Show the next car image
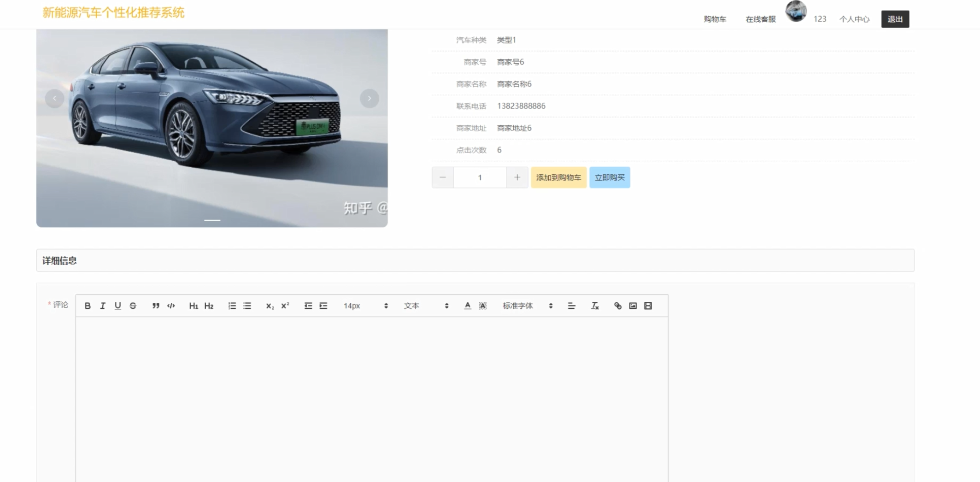The height and width of the screenshot is (482, 980). (369, 98)
